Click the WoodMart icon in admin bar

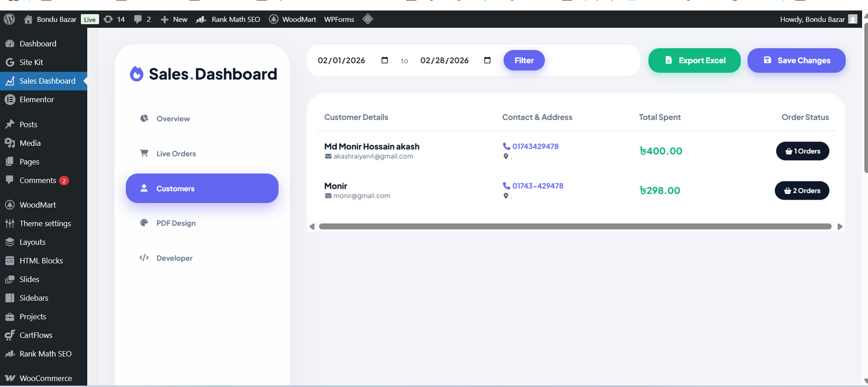[x=274, y=20]
